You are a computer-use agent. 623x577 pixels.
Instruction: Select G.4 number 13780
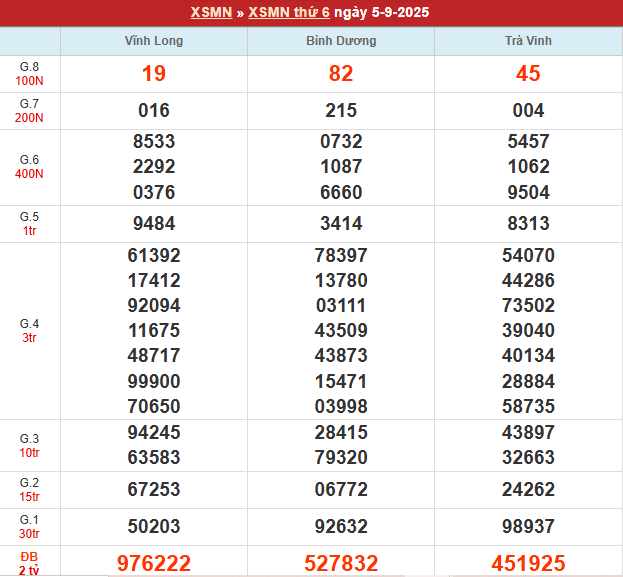click(x=341, y=281)
